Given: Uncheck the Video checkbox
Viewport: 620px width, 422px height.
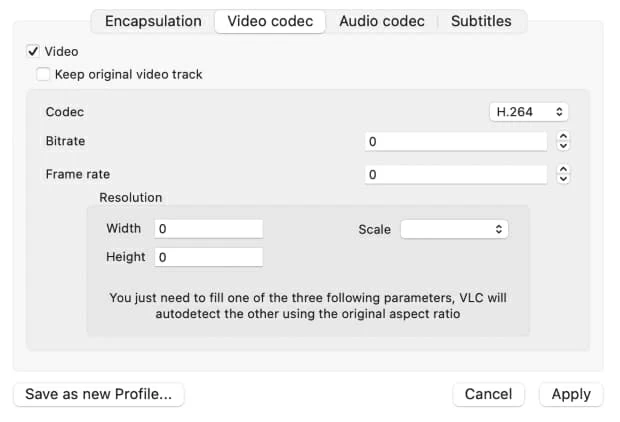Looking at the screenshot, I should coord(33,51).
